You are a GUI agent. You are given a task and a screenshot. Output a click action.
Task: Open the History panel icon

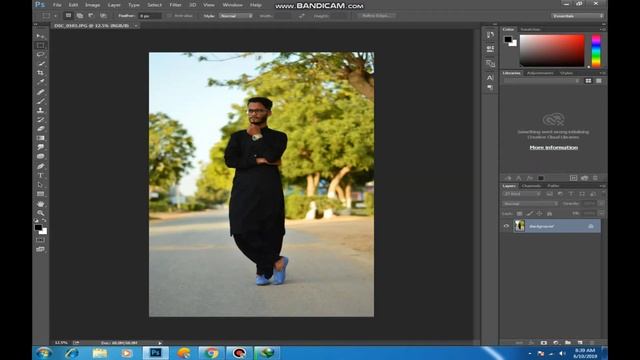coord(490,35)
